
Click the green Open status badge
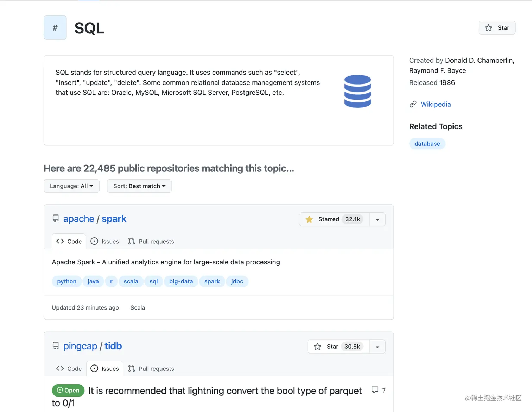pyautogui.click(x=68, y=390)
